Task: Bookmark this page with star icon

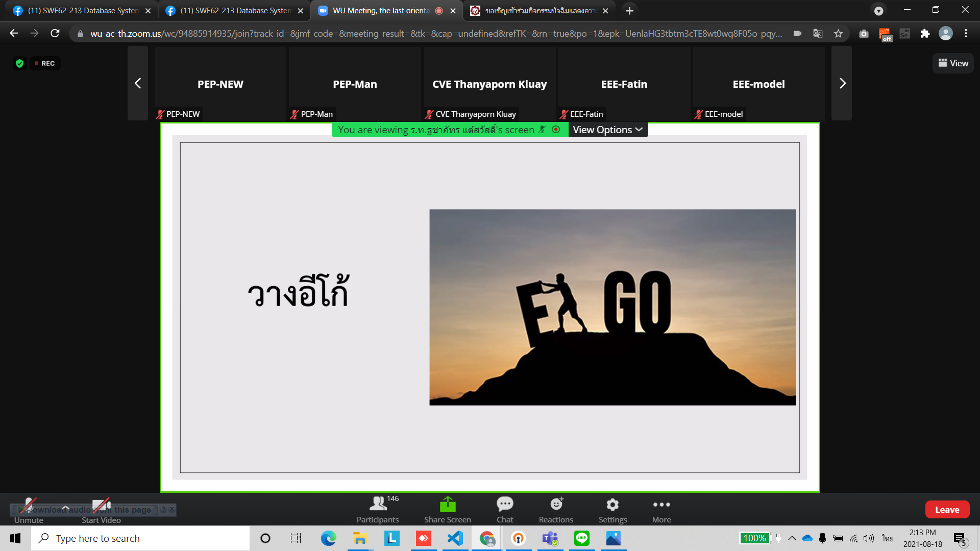Action: (x=838, y=34)
